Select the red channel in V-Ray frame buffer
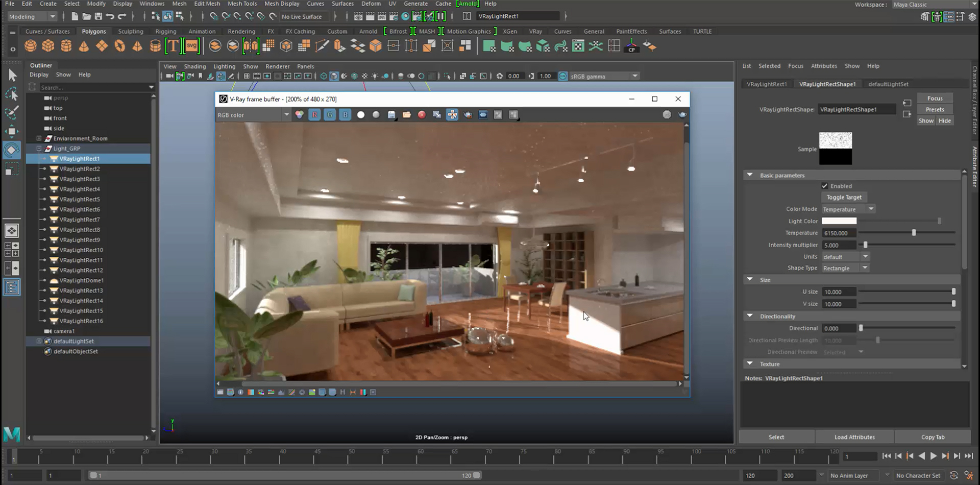 pyautogui.click(x=314, y=114)
